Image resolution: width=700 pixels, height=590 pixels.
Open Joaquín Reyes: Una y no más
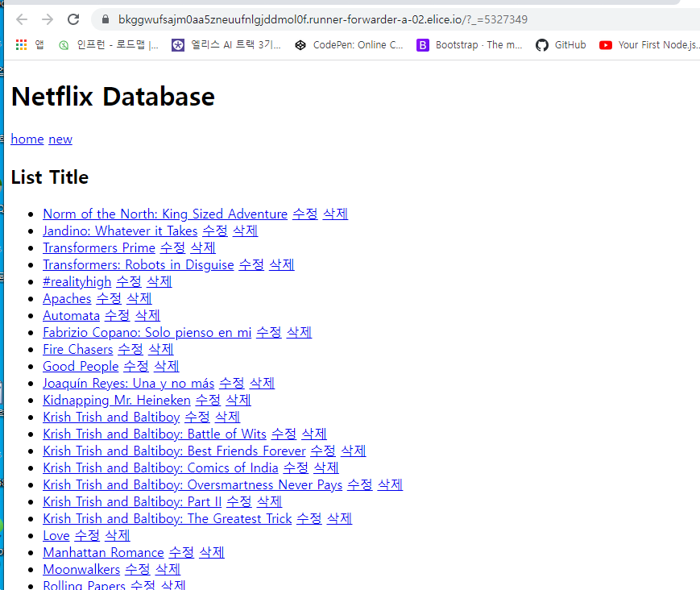coord(129,384)
